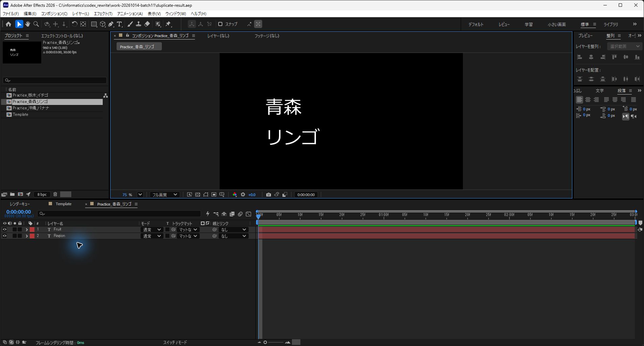This screenshot has height=346, width=644.
Task: Open the ファイル(F) menu
Action: pos(11,14)
